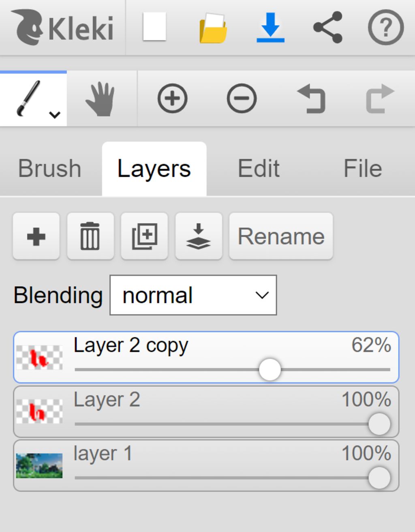Duplicate the layer with the copy icon
Image resolution: width=415 pixels, height=532 pixels.
144,236
